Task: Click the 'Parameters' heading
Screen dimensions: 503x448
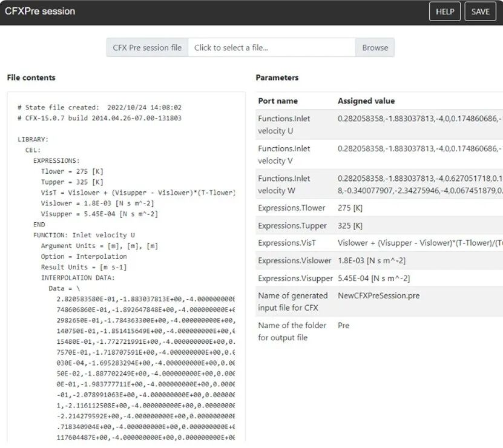Action: pos(277,77)
